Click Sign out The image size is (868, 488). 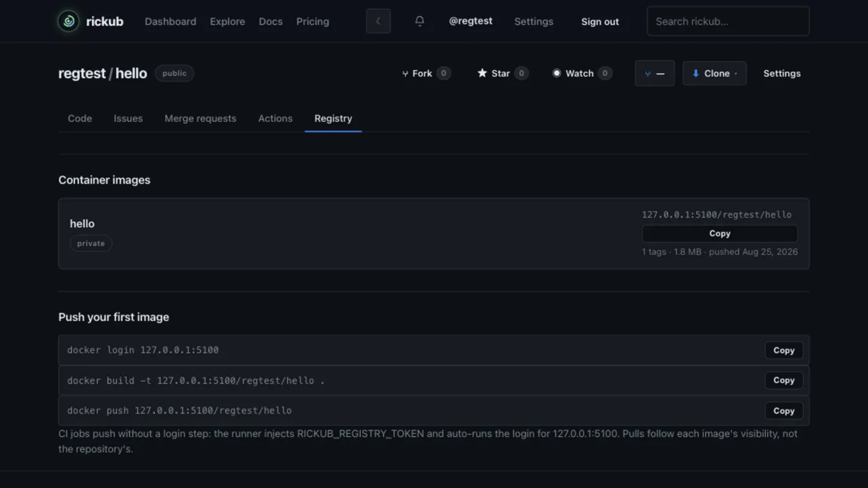coord(600,22)
